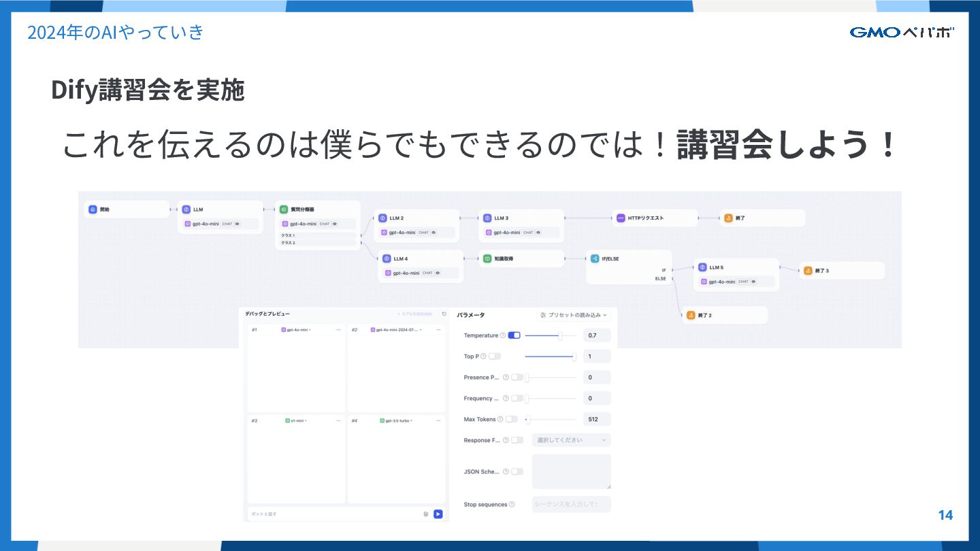Open the more options menu for model #2

tap(438, 329)
